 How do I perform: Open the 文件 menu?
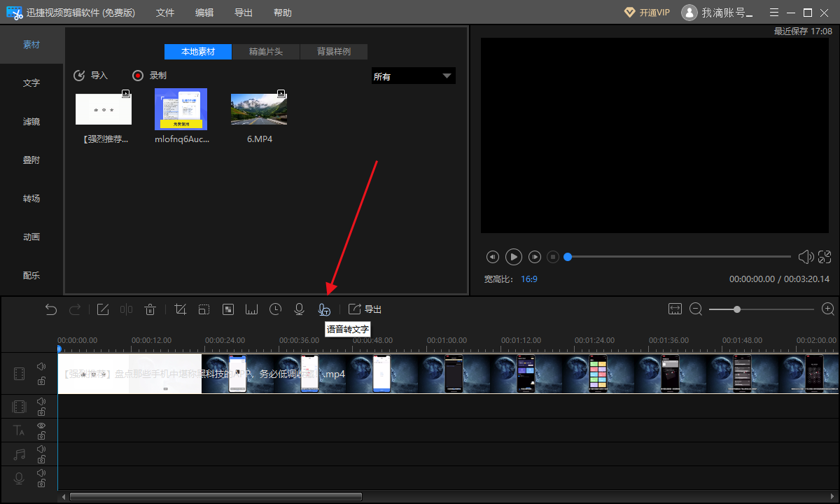point(165,13)
